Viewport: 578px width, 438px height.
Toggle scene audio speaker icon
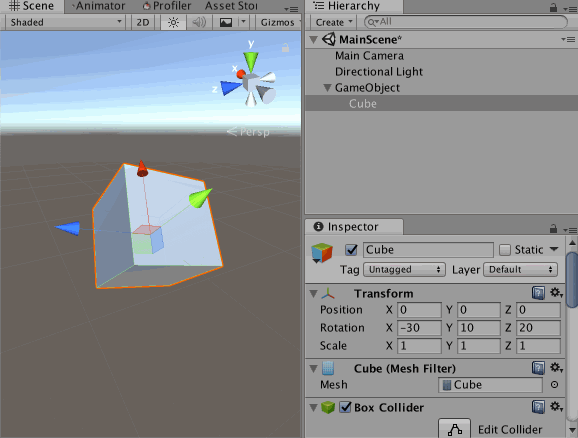(x=199, y=22)
